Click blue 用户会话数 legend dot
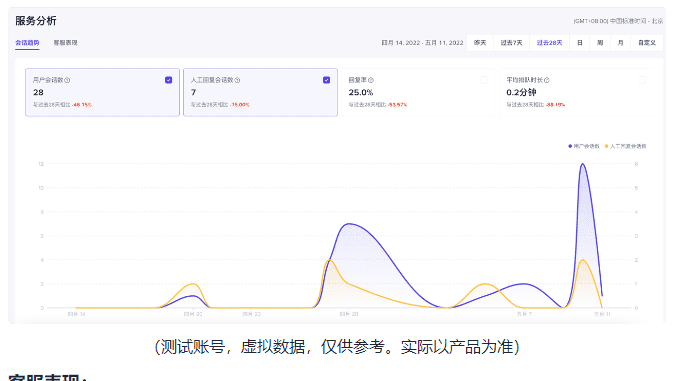 570,146
